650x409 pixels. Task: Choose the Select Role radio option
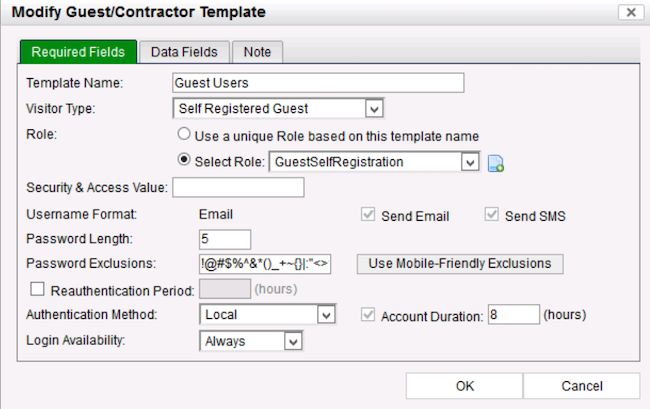click(x=183, y=160)
